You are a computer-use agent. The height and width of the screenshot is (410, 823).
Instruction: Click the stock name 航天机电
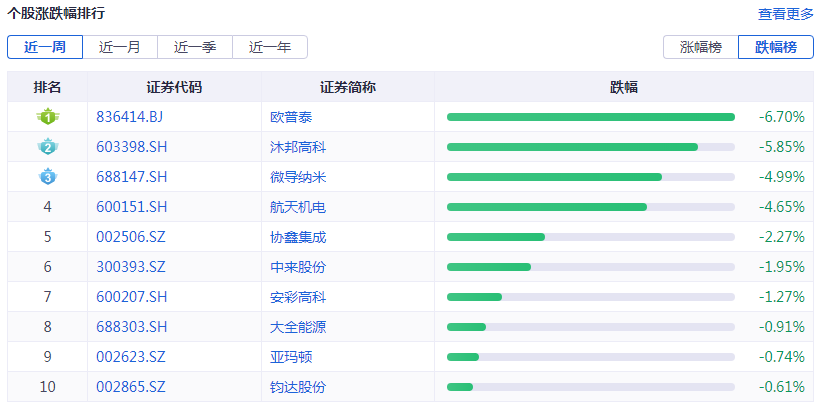(298, 207)
